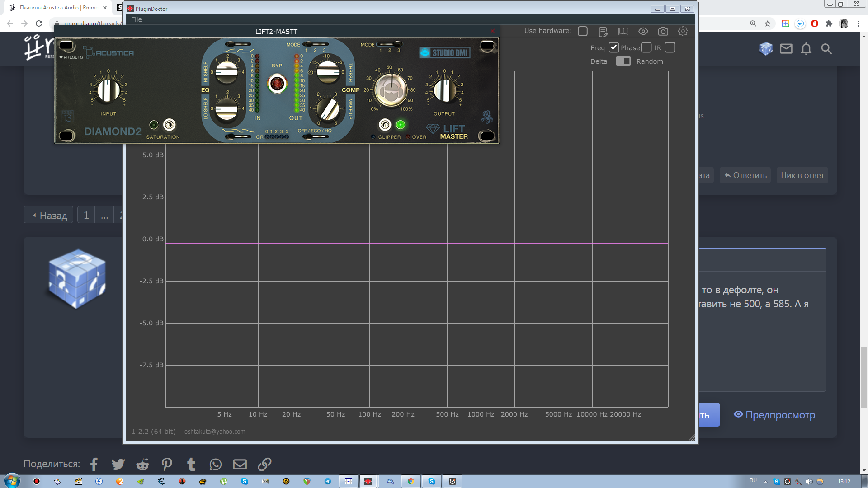This screenshot has width=868, height=488.
Task: Click the lo shelf curve selector switch
Action: [238, 136]
